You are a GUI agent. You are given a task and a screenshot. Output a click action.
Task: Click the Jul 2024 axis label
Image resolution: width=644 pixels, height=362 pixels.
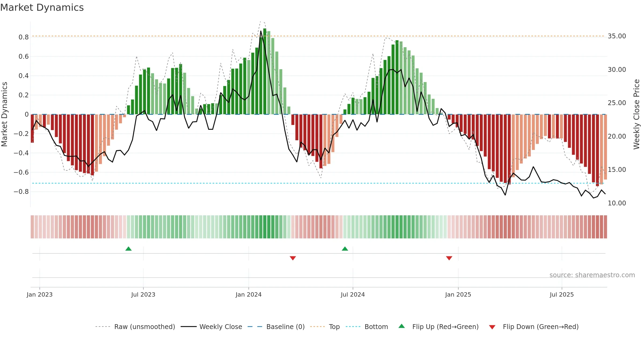pyautogui.click(x=353, y=294)
